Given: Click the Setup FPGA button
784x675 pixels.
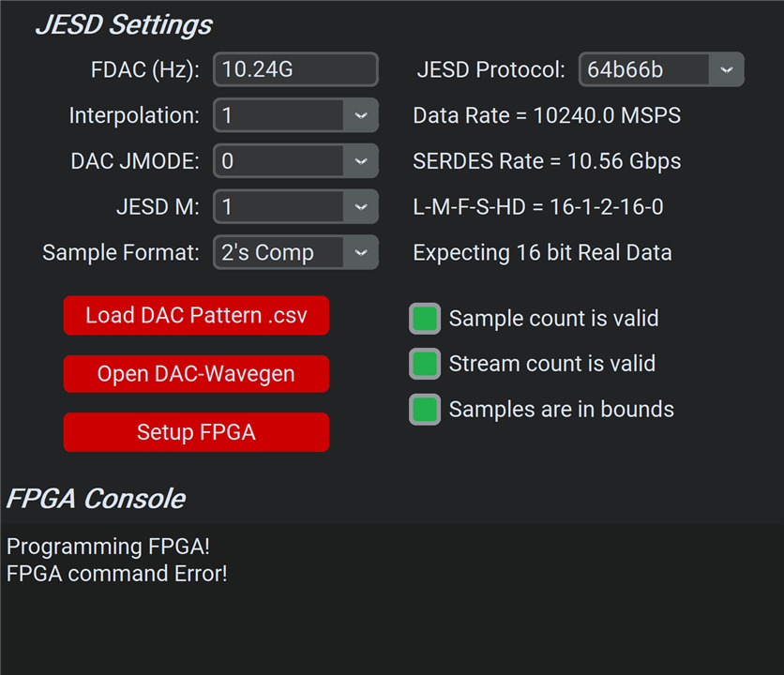Looking at the screenshot, I should click(x=196, y=432).
